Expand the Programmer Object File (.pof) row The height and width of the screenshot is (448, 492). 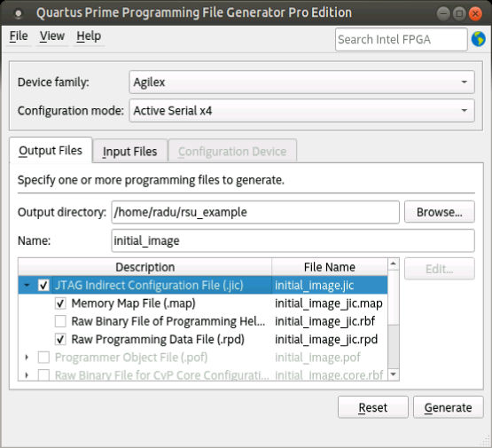click(27, 358)
